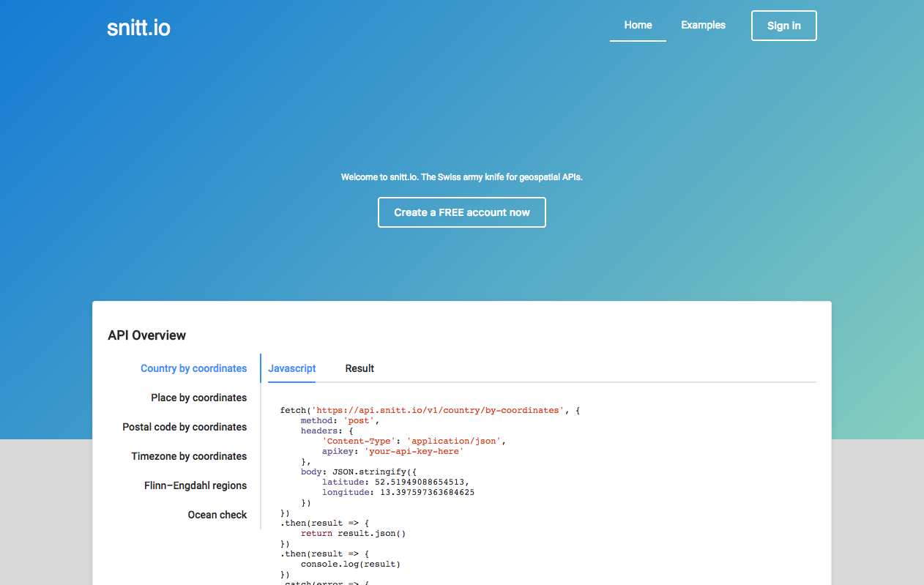This screenshot has width=924, height=585.
Task: Click the API Overview heading
Action: click(147, 335)
